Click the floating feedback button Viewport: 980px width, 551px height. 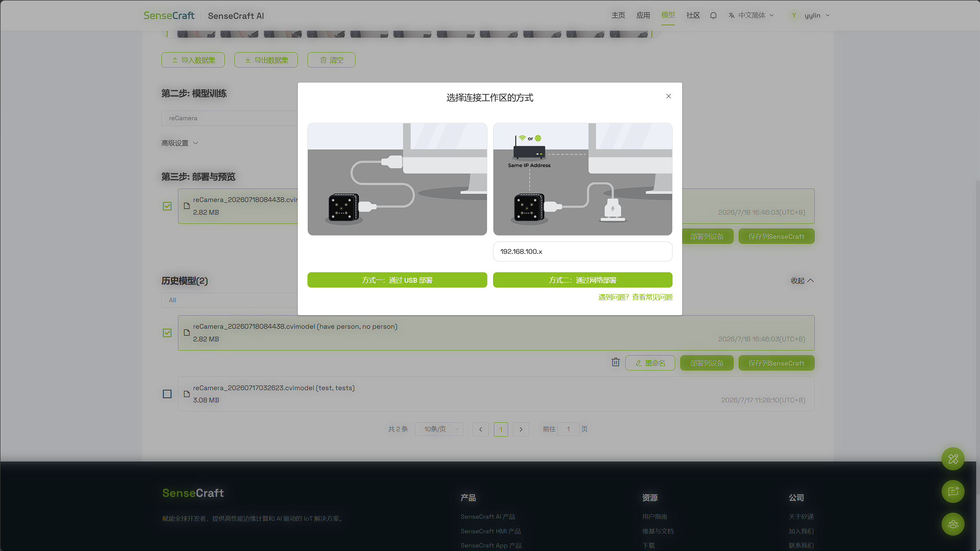click(x=953, y=491)
